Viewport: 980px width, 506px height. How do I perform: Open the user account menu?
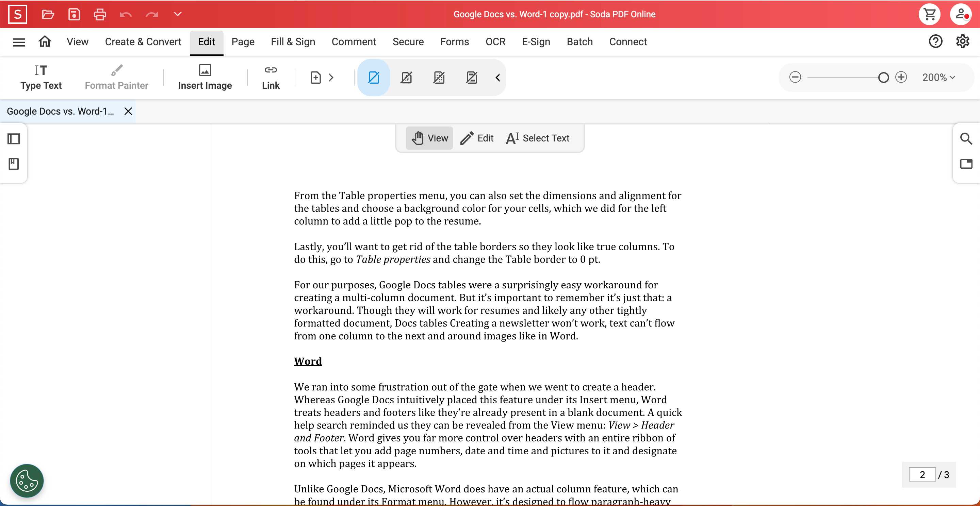961,14
